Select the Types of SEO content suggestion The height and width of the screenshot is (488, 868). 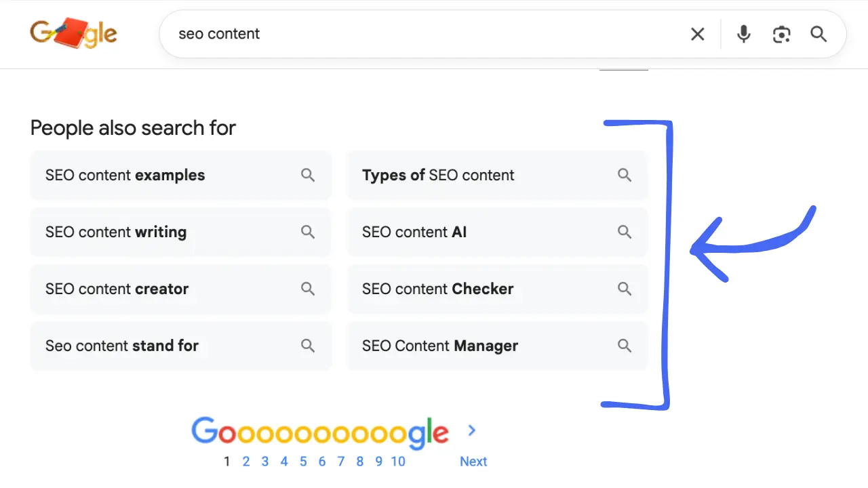(438, 176)
